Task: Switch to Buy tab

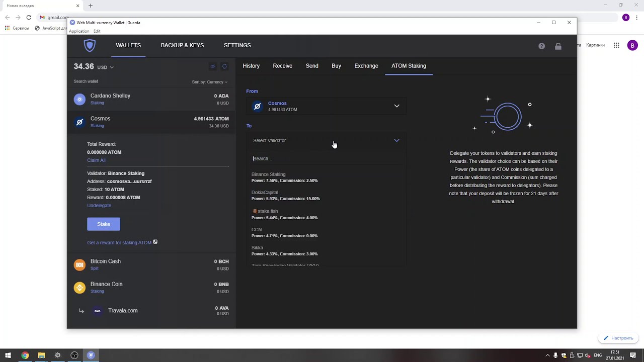Action: [x=336, y=66]
